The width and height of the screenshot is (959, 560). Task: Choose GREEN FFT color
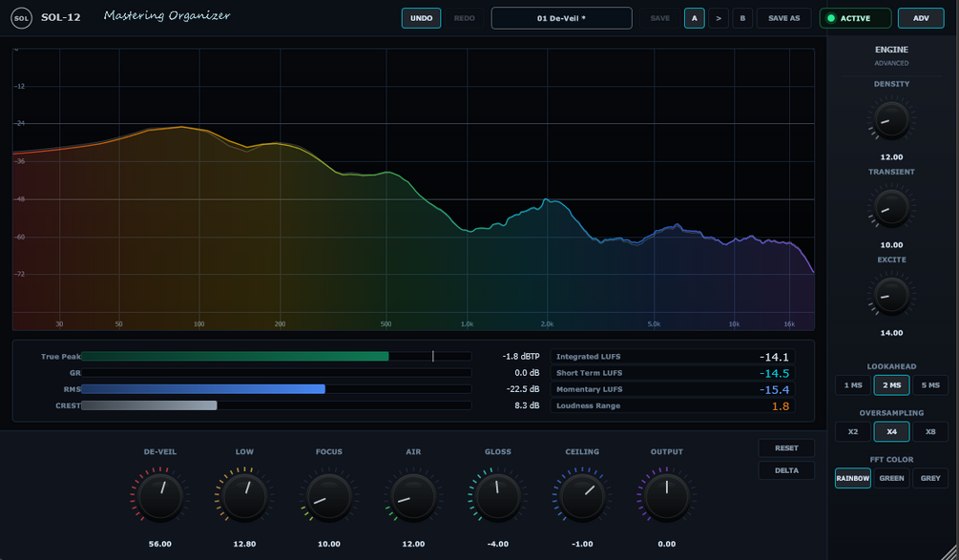pos(891,478)
